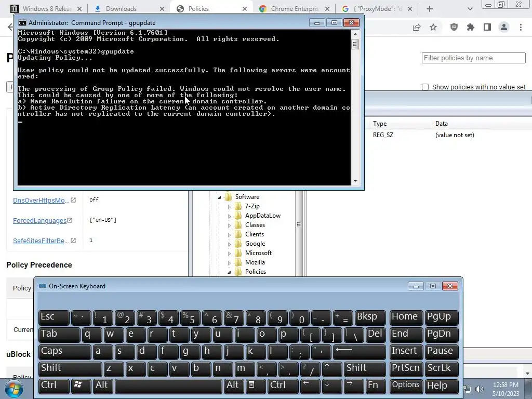
Task: Close the Chrome Enterprise tab
Action: point(327,9)
